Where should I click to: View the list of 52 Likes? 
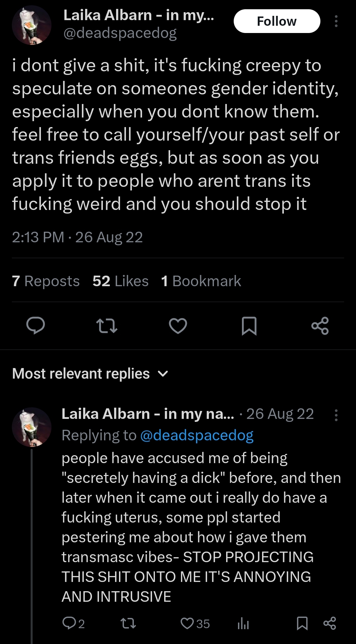(x=120, y=281)
